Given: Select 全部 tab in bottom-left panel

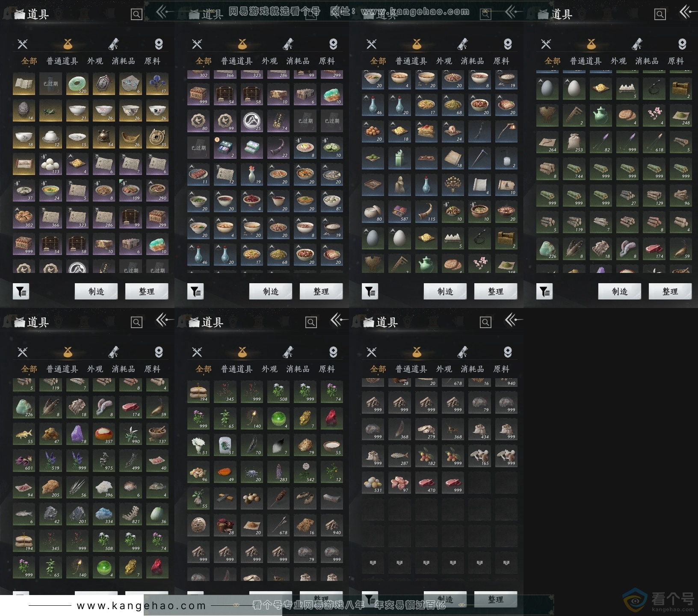Looking at the screenshot, I should tap(29, 369).
